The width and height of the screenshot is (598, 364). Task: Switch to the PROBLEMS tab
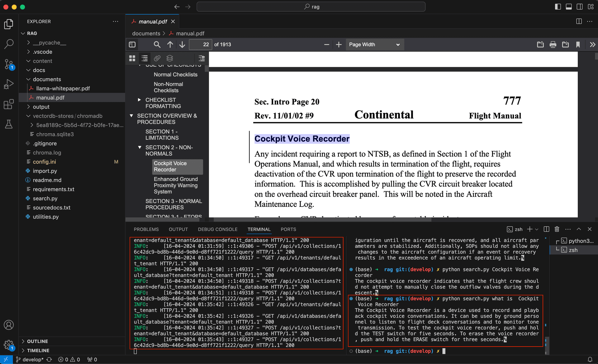point(146,229)
